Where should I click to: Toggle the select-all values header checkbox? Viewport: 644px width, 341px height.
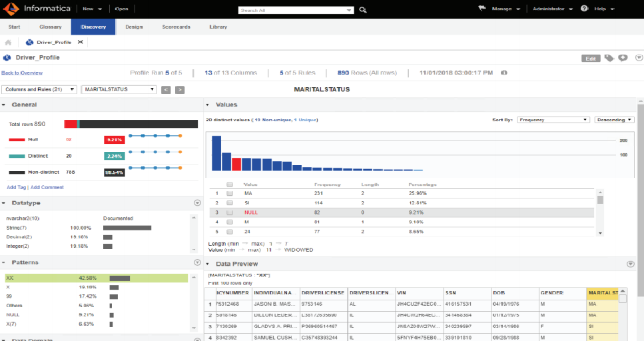[230, 184]
